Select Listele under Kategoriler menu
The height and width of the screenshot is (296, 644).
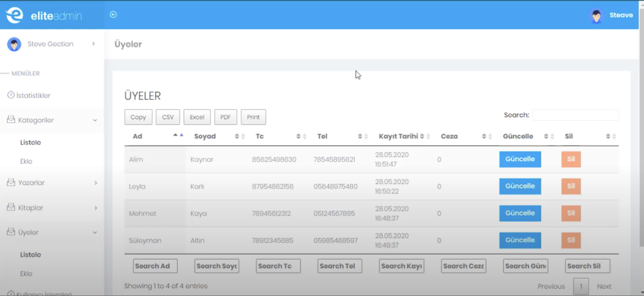pos(30,142)
